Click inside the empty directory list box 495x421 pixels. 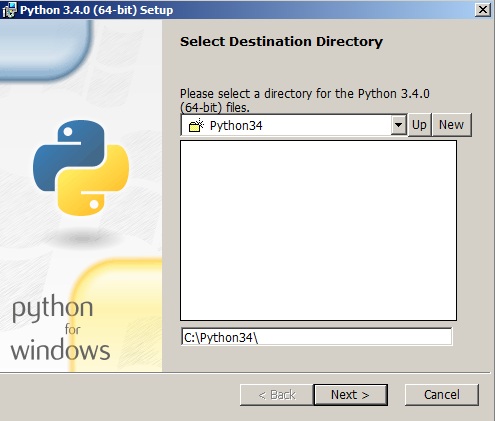tap(318, 230)
